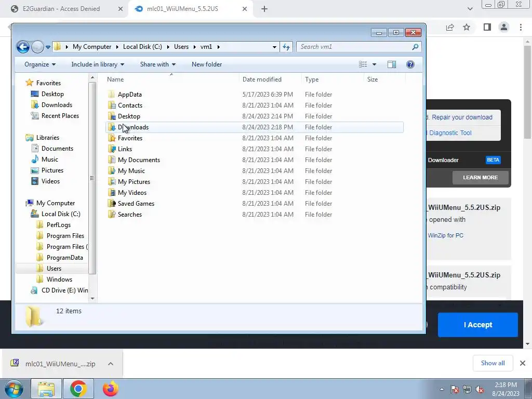The image size is (532, 399).
Task: Bookmark this page star icon in Chrome
Action: point(467,27)
